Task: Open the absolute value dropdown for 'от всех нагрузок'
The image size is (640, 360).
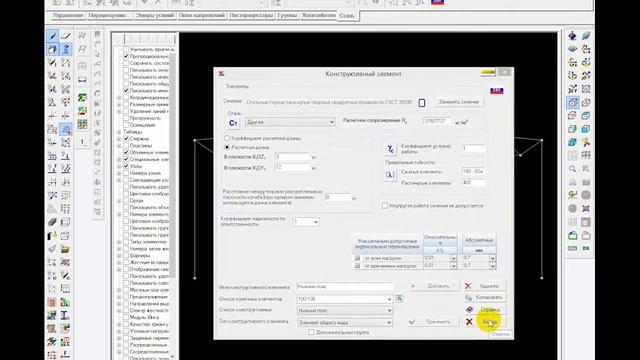Action: point(492,258)
